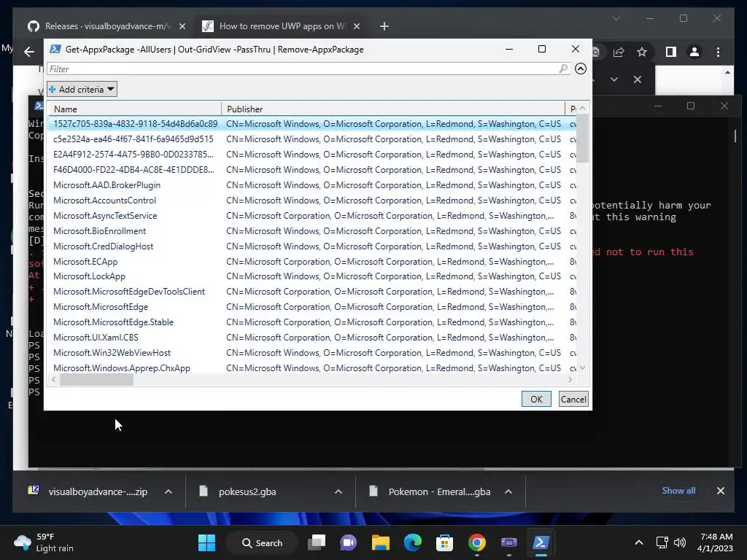Click the horizontal scrollbar thumb of the grid

click(x=96, y=379)
